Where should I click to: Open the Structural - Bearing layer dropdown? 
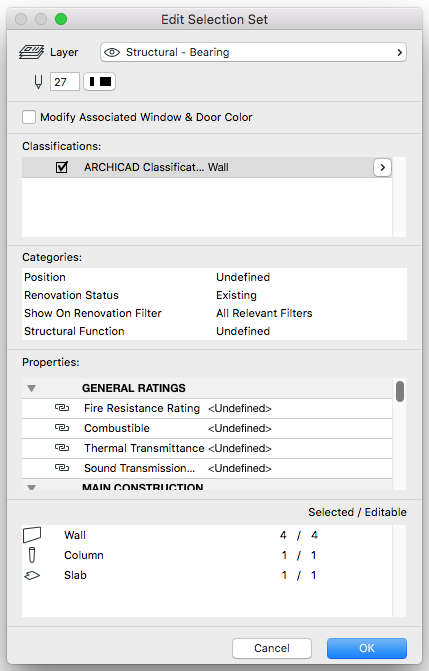click(253, 52)
